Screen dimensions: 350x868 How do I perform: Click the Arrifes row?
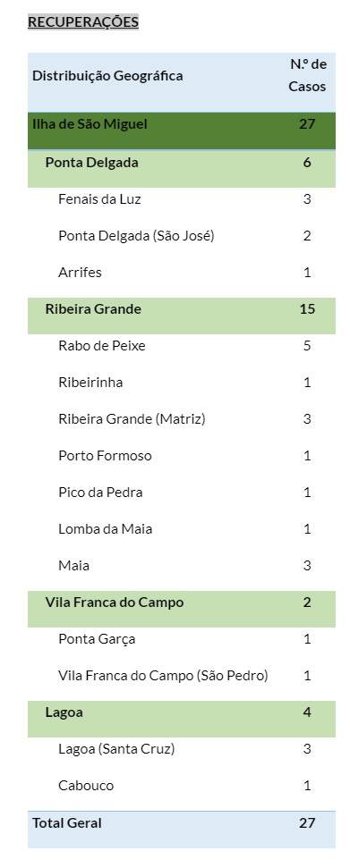click(x=182, y=273)
